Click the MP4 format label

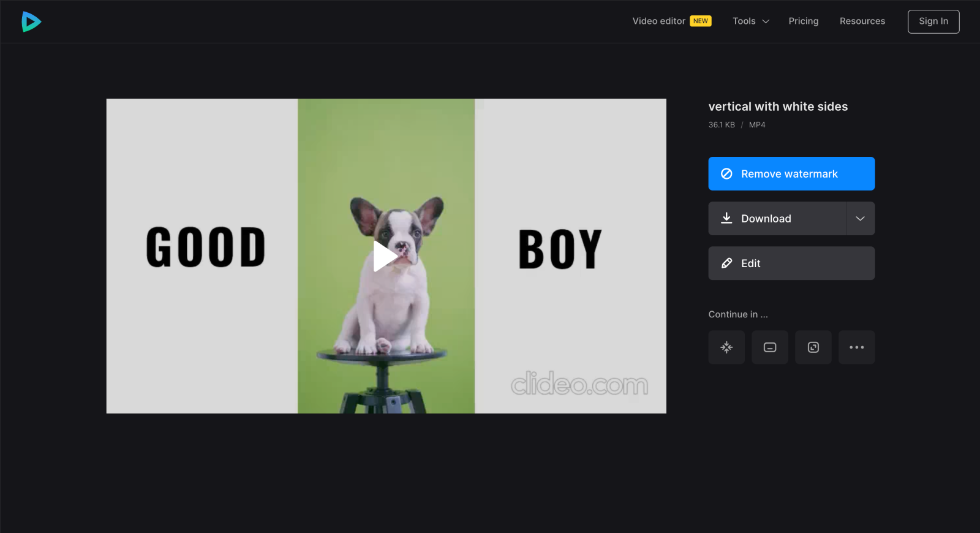coord(757,124)
